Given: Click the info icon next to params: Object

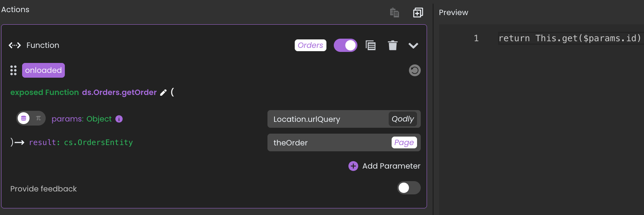Looking at the screenshot, I should 119,119.
